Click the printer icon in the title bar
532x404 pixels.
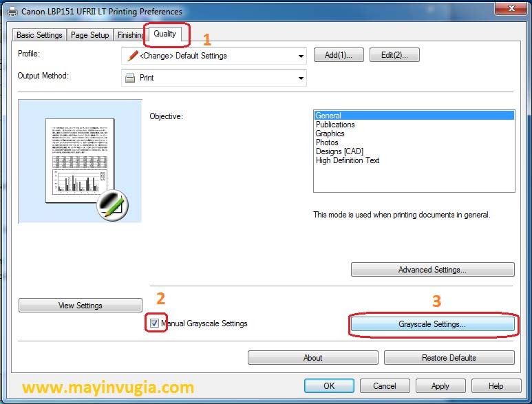coord(12,12)
